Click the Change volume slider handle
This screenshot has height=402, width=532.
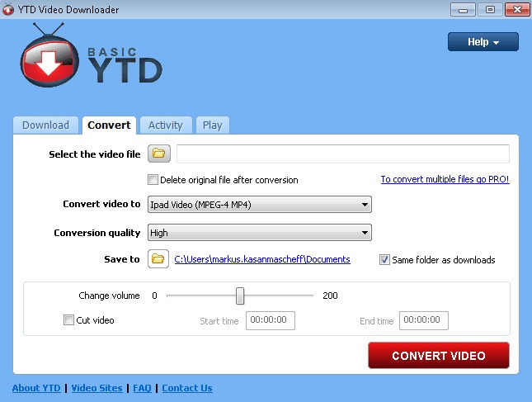click(x=240, y=296)
